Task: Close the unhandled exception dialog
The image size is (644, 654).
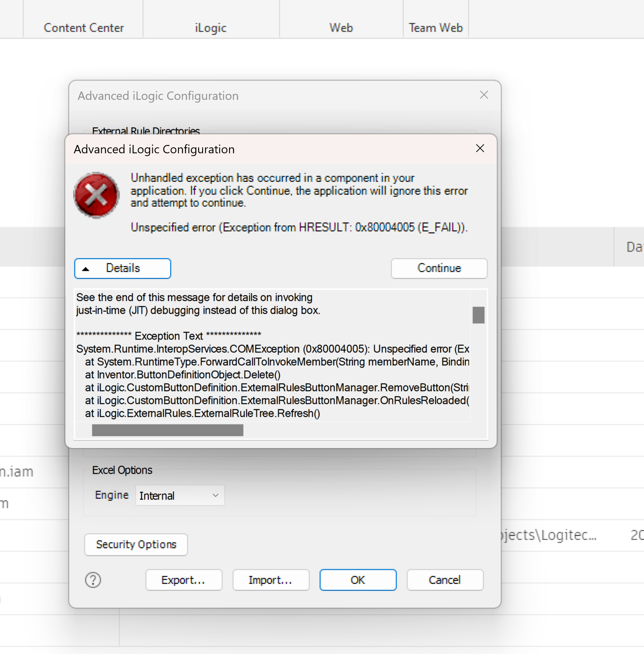Action: point(480,149)
